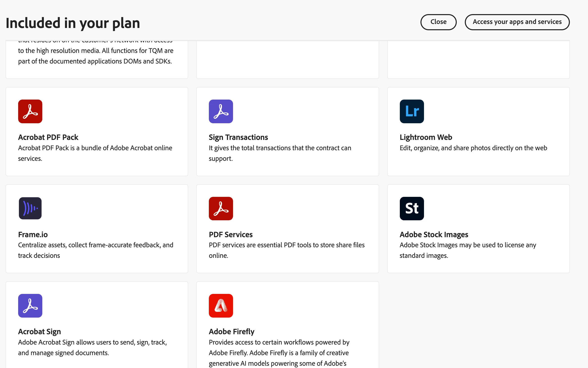Click the PDF Services heading
Image resolution: width=588 pixels, height=368 pixels.
(231, 235)
